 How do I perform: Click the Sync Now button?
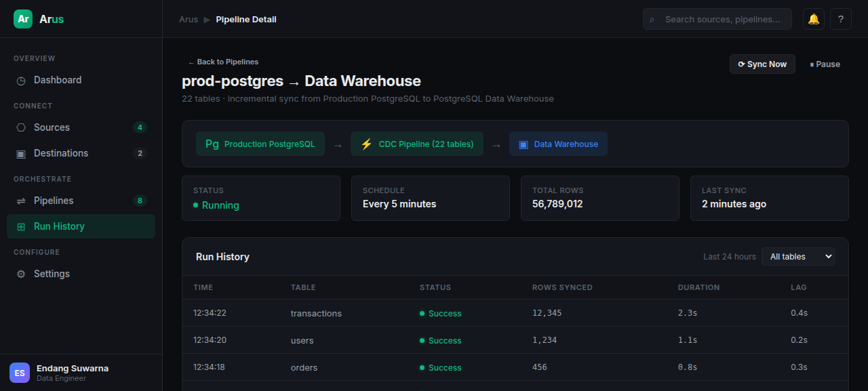point(762,64)
